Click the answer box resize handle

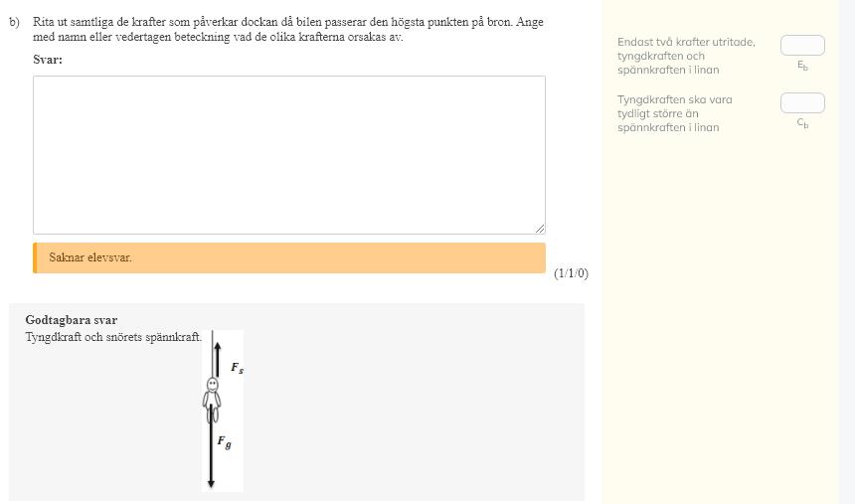click(x=540, y=229)
